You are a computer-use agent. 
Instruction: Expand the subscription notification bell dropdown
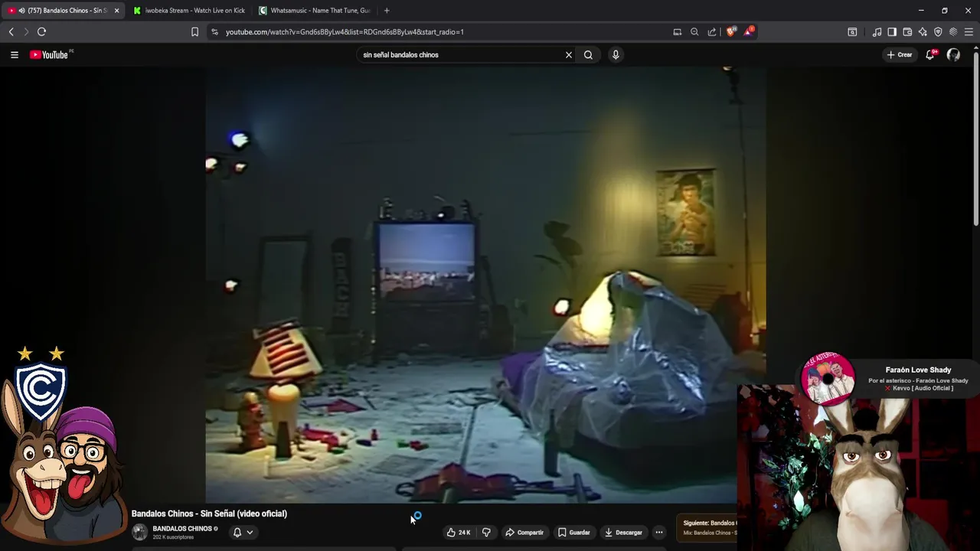point(243,532)
